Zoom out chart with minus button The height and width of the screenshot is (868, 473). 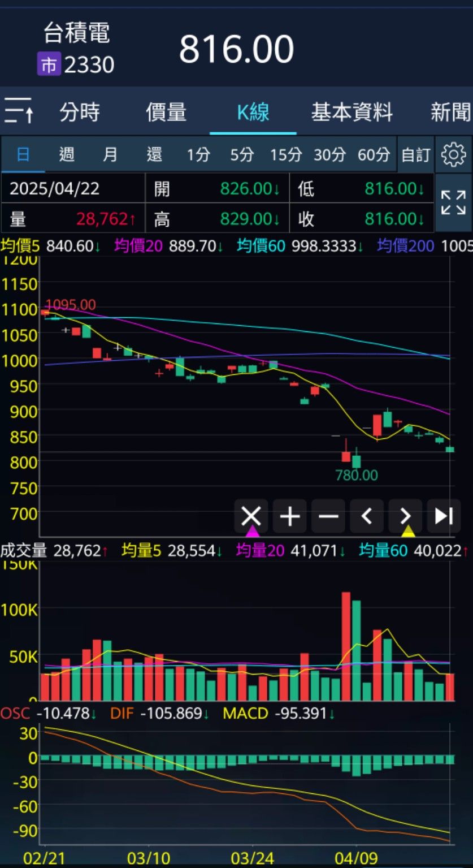pyautogui.click(x=328, y=516)
